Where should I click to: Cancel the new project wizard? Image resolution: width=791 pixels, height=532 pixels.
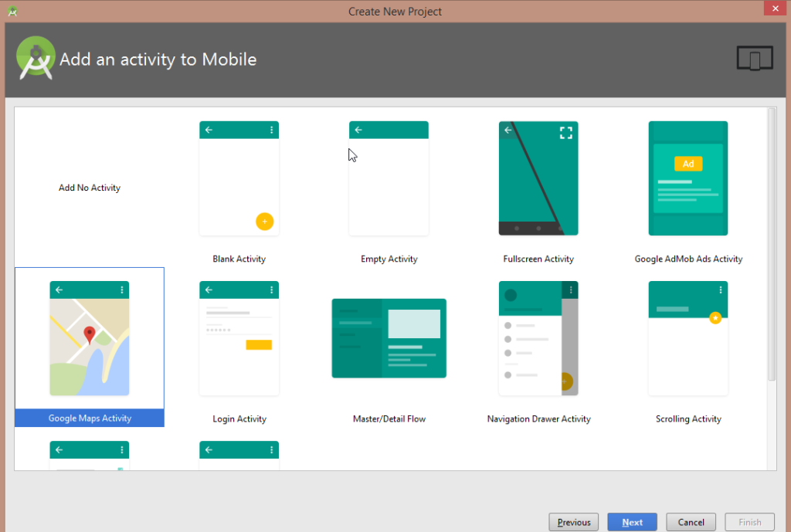point(691,522)
